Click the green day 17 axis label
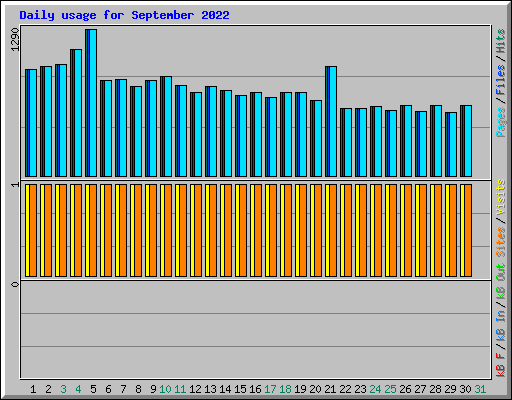The height and width of the screenshot is (400, 512). click(x=270, y=389)
